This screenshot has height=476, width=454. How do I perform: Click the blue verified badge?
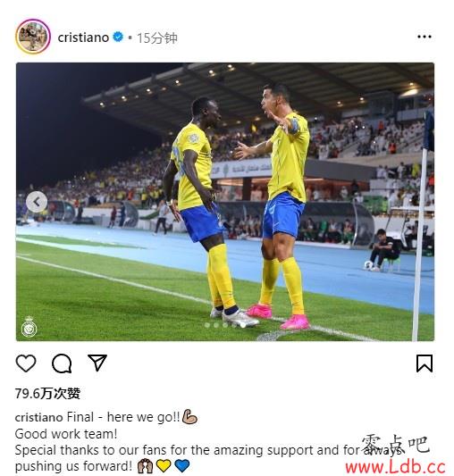tap(118, 37)
